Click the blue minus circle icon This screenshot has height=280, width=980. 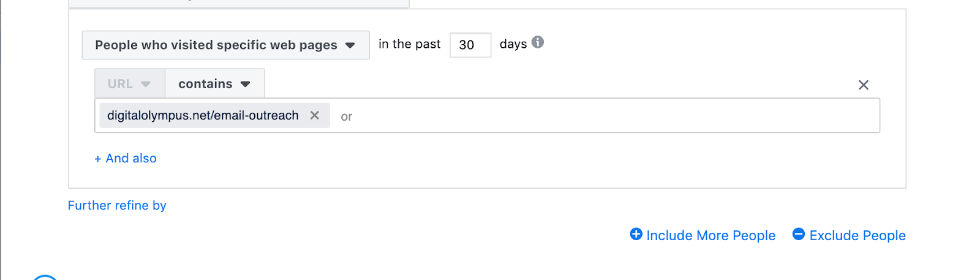coord(799,234)
